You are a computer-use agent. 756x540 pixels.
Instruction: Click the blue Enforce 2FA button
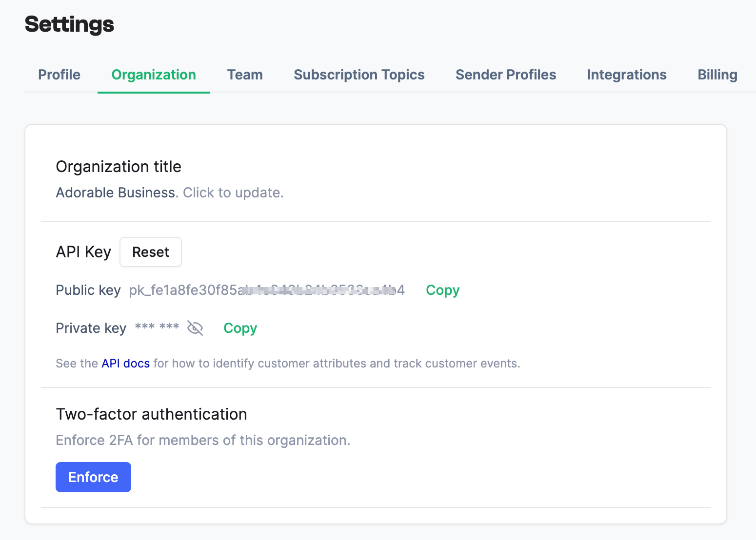pyautogui.click(x=93, y=477)
